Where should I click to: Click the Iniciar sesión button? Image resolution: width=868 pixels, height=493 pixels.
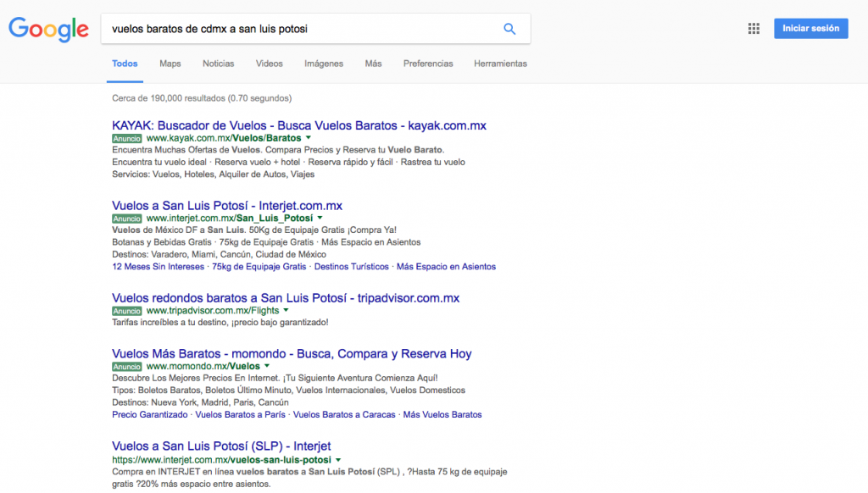coord(810,28)
